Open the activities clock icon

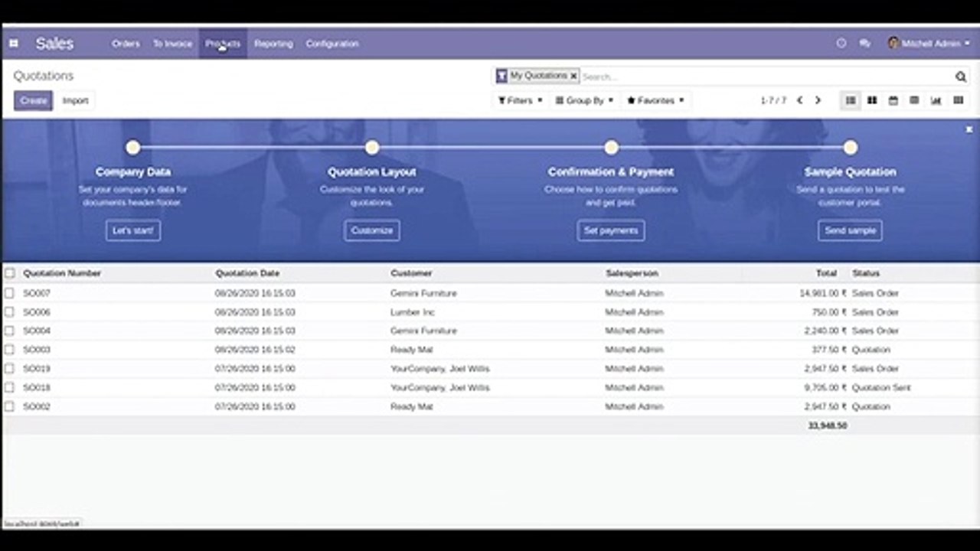841,44
